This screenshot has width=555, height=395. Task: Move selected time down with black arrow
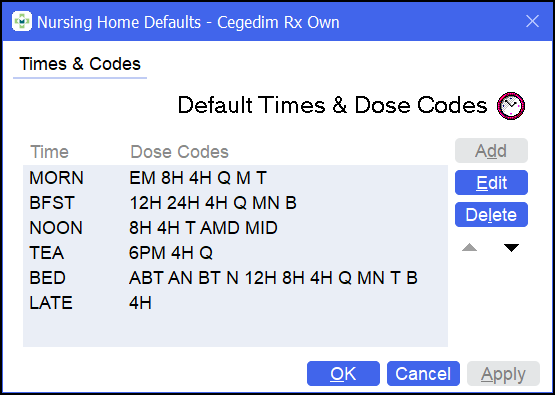point(511,248)
